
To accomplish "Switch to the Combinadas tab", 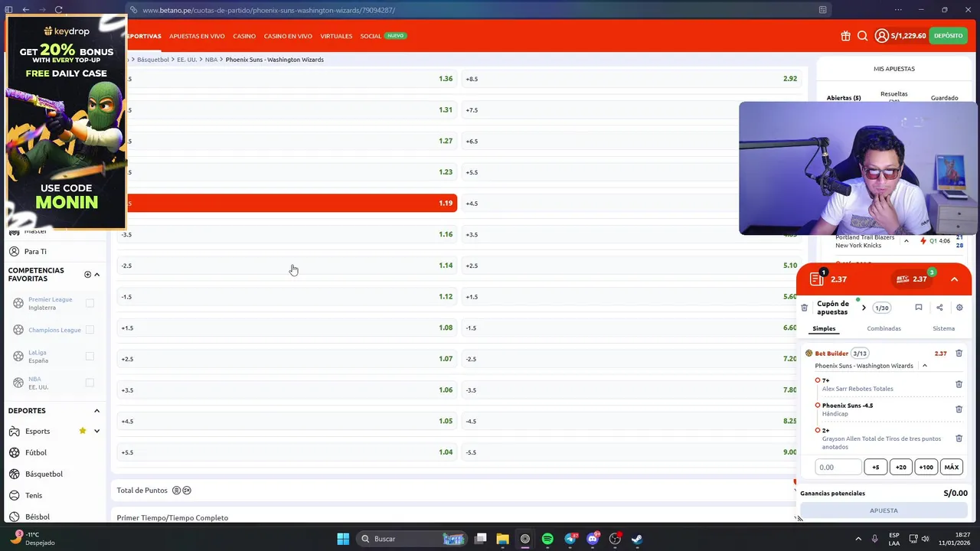I will (x=884, y=328).
